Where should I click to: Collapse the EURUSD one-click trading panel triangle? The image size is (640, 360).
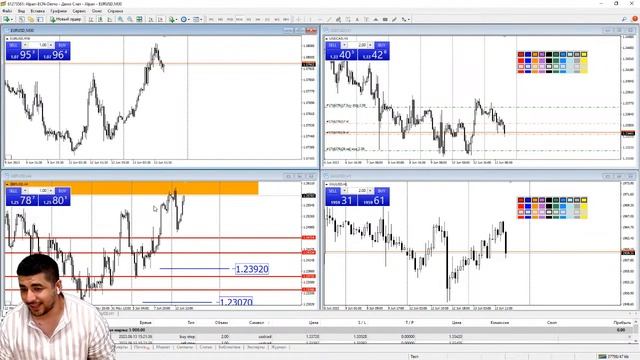pyautogui.click(x=7, y=38)
